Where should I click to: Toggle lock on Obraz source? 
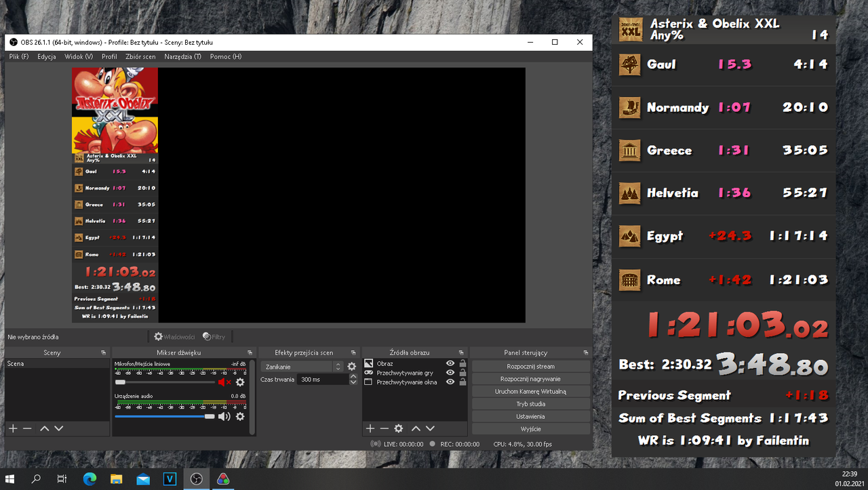pos(462,364)
